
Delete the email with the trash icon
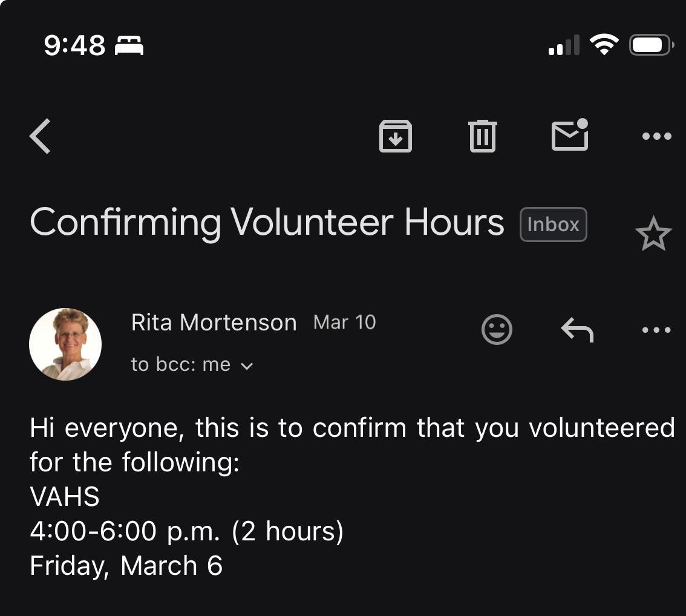(482, 136)
